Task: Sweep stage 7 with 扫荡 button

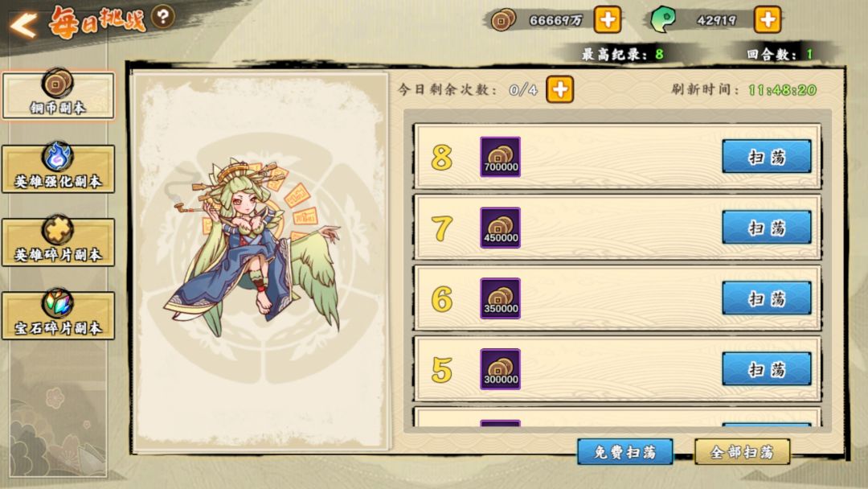Action: (766, 228)
